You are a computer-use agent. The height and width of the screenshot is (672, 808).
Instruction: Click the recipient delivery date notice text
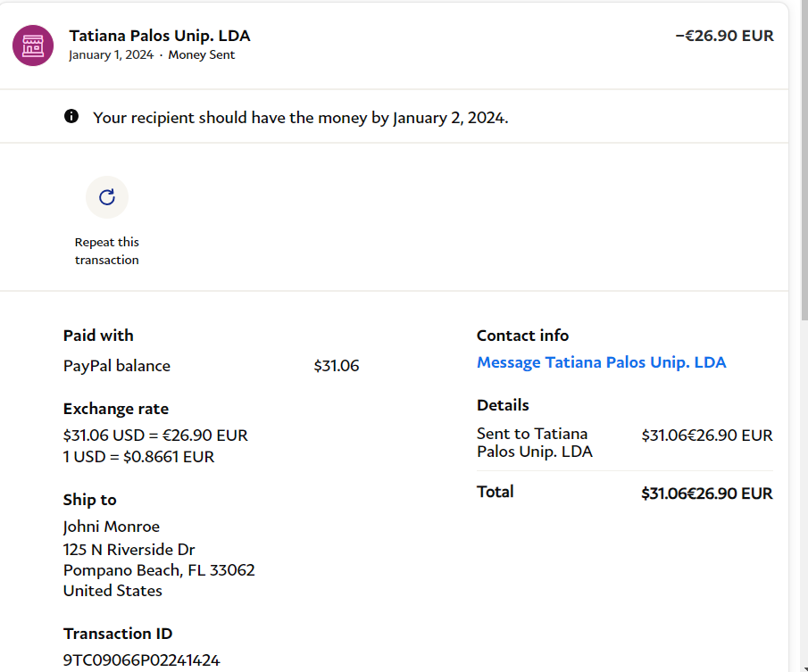[x=300, y=117]
